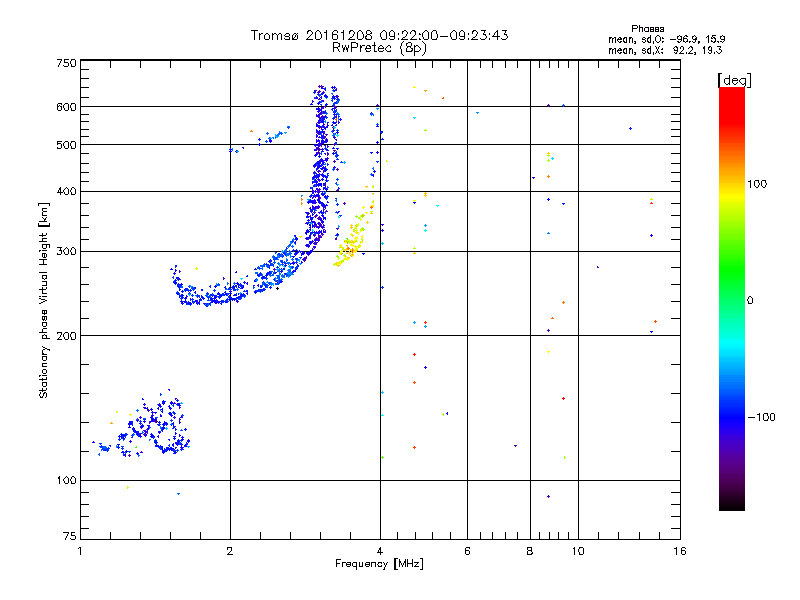Click the y-axis tick label "750"
The image size is (800, 600).
pyautogui.click(x=66, y=63)
